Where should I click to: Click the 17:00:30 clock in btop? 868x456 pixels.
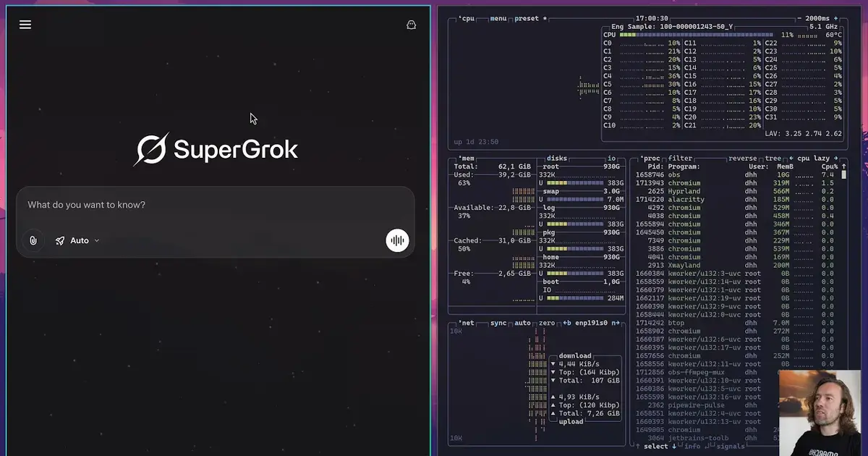[652, 18]
